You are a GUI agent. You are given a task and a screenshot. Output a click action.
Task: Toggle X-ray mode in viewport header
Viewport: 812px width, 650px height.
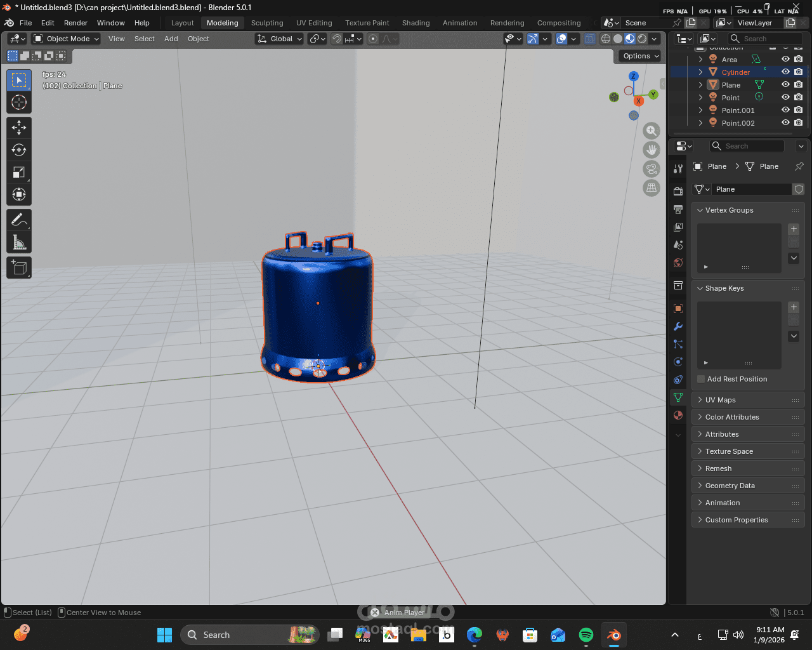[590, 39]
